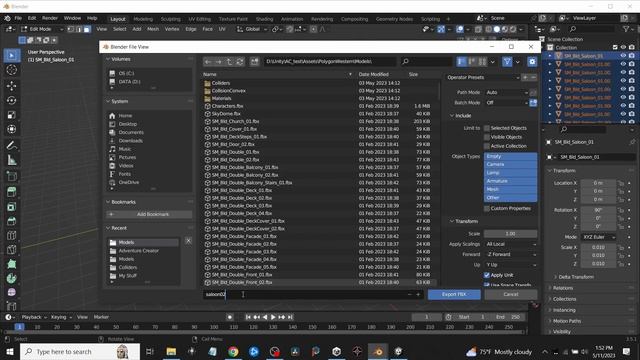Screen dimensions: 640x360
Task: Select the Annotate pencil tool
Action: [12, 145]
